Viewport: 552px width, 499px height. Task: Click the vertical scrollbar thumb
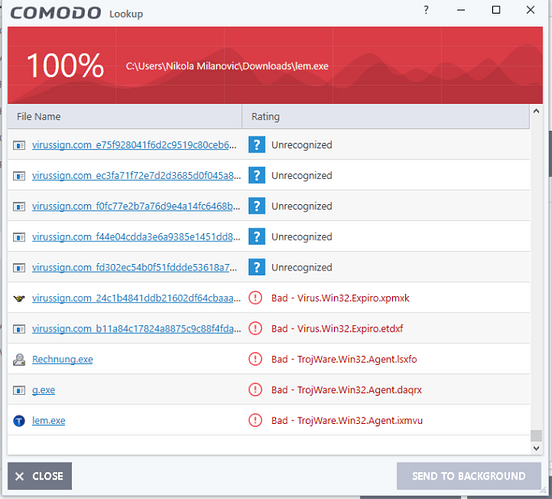536,436
